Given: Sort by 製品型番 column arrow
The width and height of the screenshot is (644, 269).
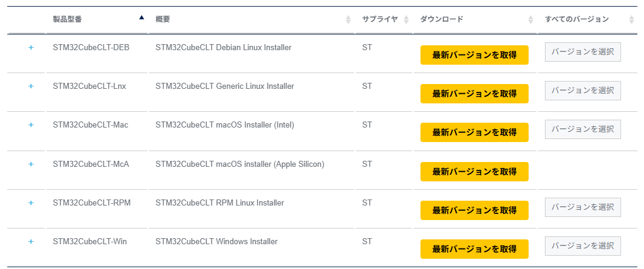Looking at the screenshot, I should 141,18.
